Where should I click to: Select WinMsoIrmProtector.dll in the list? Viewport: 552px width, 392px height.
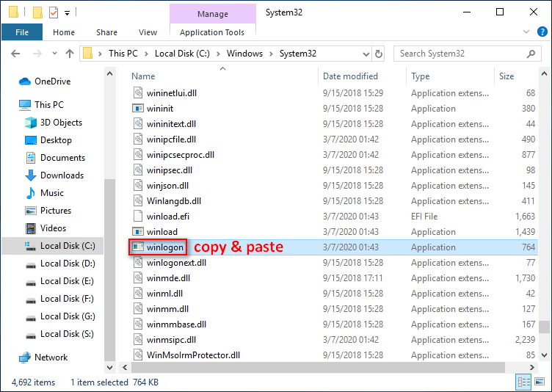(x=193, y=355)
